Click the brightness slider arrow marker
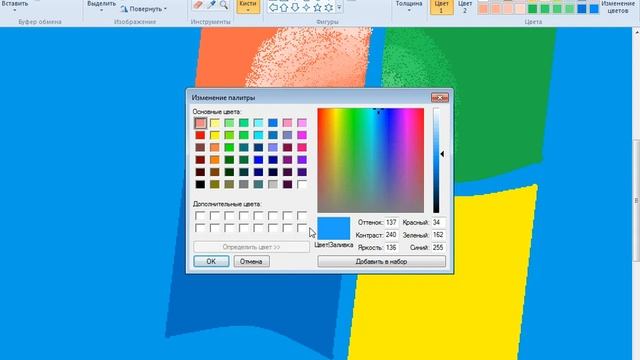 click(x=442, y=154)
